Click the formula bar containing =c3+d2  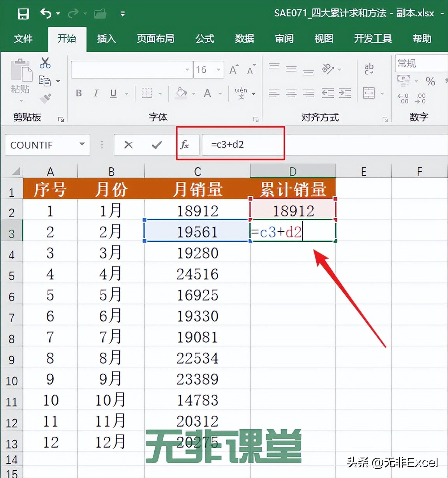pos(242,144)
